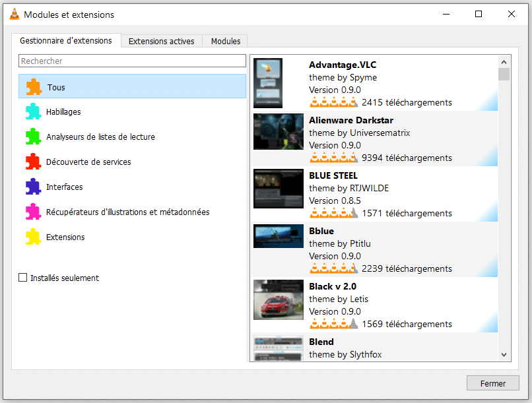The height and width of the screenshot is (403, 532).
Task: Switch to the Extensions actives tab
Action: coord(161,41)
